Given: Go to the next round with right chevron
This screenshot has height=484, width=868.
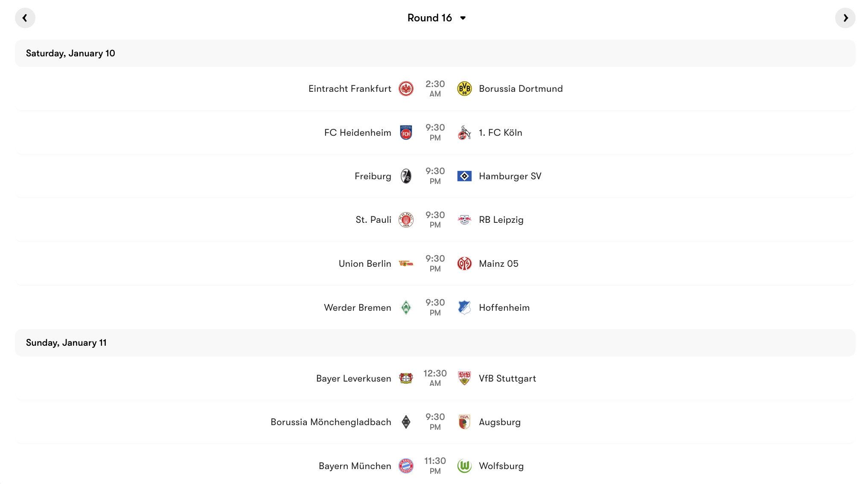Looking at the screenshot, I should pos(845,18).
